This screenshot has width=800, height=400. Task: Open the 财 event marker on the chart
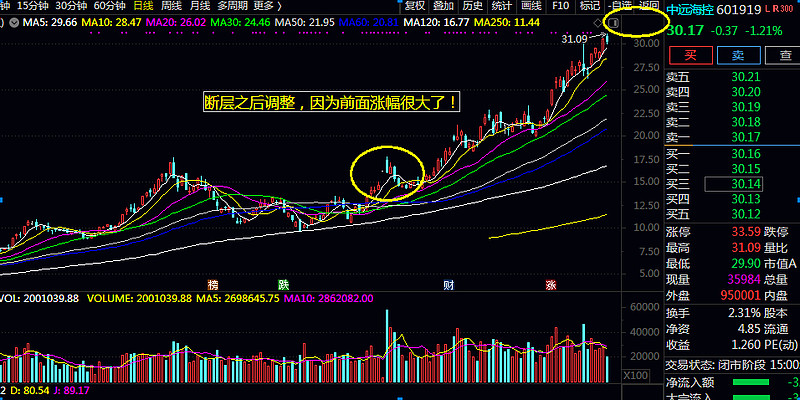(x=448, y=285)
